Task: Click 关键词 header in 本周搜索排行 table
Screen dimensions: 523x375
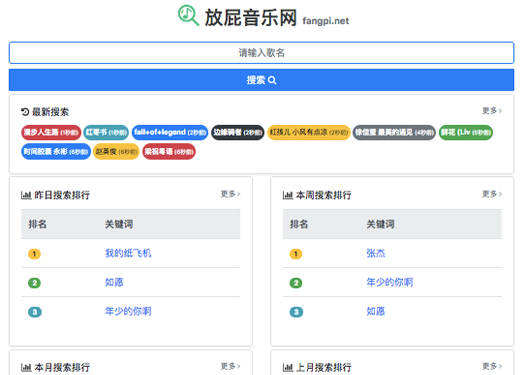Action: (x=380, y=224)
